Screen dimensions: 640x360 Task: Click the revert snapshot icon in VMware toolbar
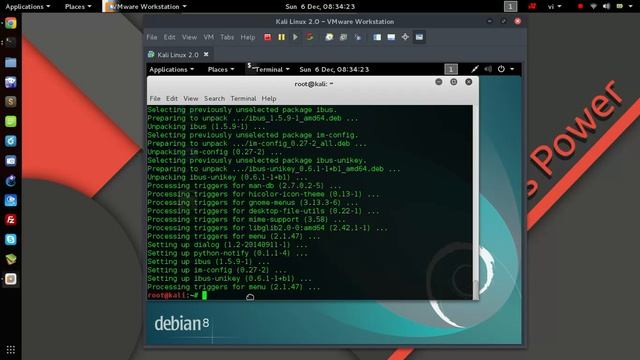[x=343, y=37]
